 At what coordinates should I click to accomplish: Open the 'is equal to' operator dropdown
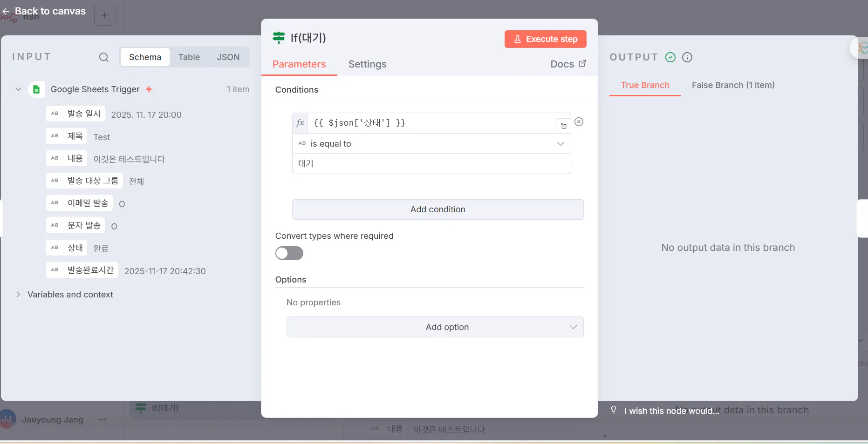pos(431,144)
